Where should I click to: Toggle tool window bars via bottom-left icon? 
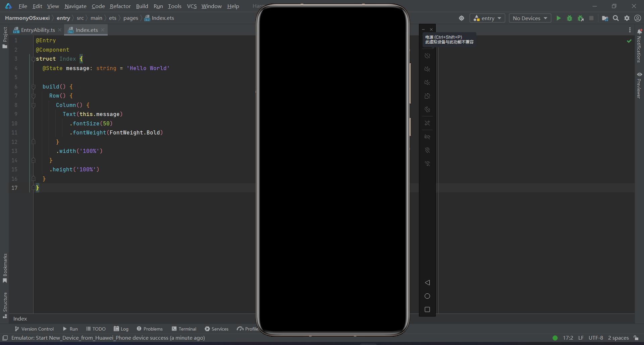coord(5,338)
